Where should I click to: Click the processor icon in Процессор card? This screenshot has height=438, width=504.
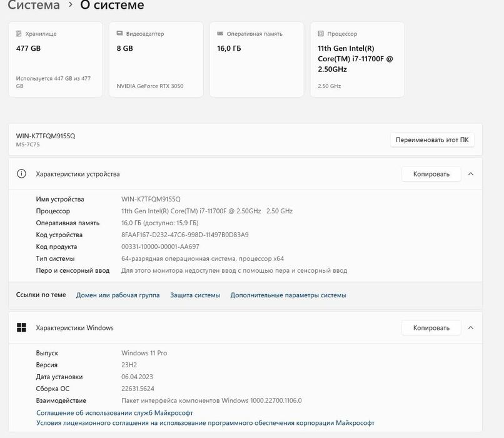tap(321, 34)
